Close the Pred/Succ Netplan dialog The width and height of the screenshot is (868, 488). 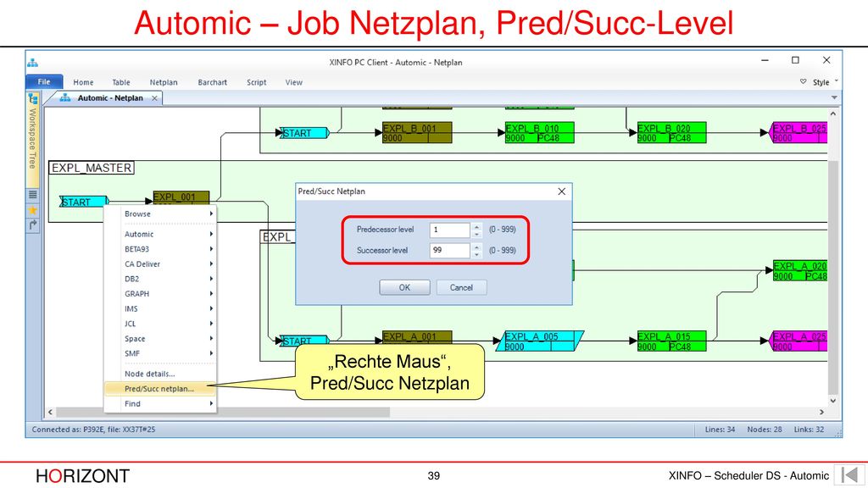coord(561,191)
